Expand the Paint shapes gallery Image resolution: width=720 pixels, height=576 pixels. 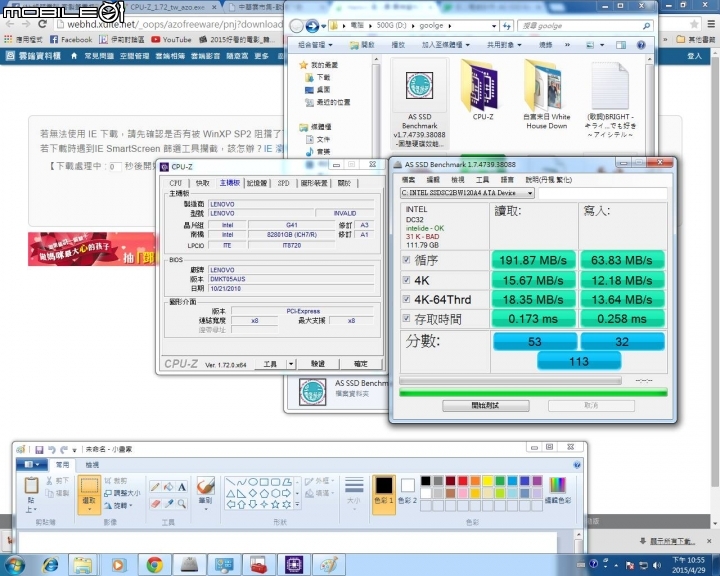click(x=298, y=504)
